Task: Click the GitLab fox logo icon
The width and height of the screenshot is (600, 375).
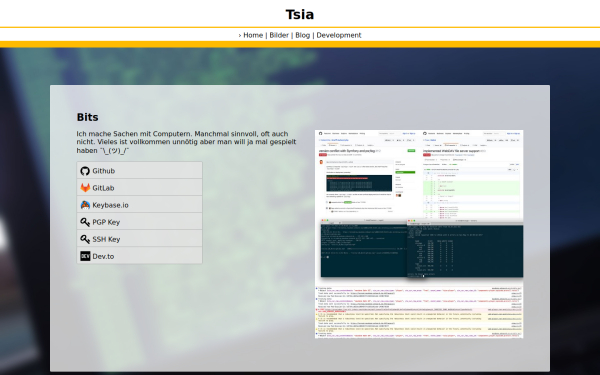Action: click(85, 188)
